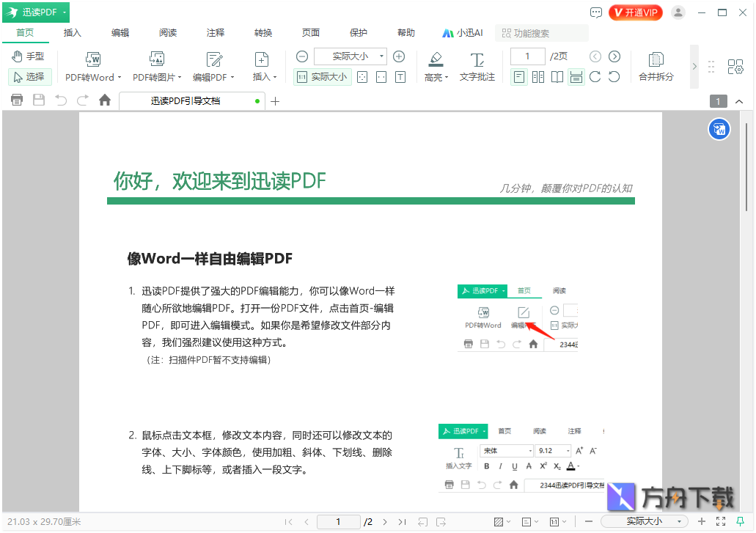Open the 高亮 highlight dropdown
This screenshot has width=756, height=533.
pyautogui.click(x=436, y=67)
